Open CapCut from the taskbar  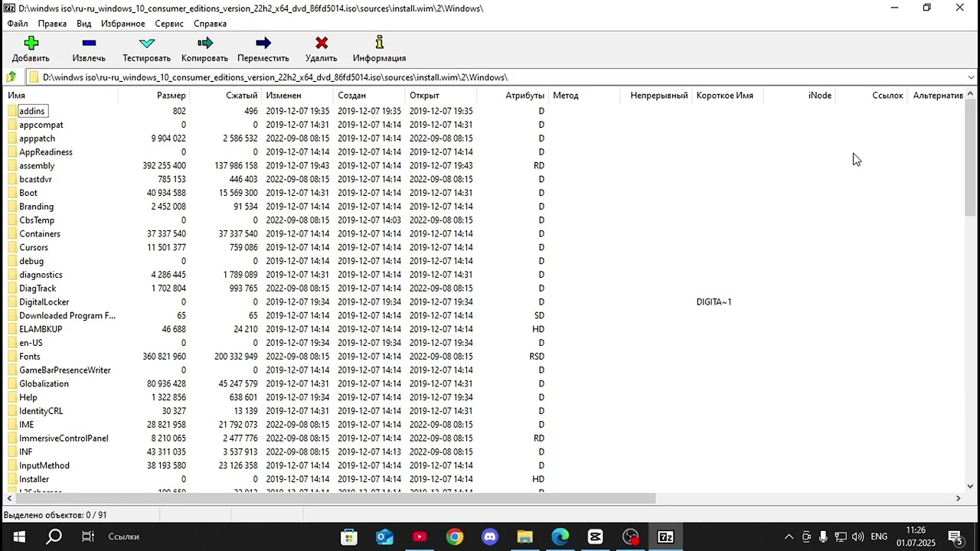(596, 536)
